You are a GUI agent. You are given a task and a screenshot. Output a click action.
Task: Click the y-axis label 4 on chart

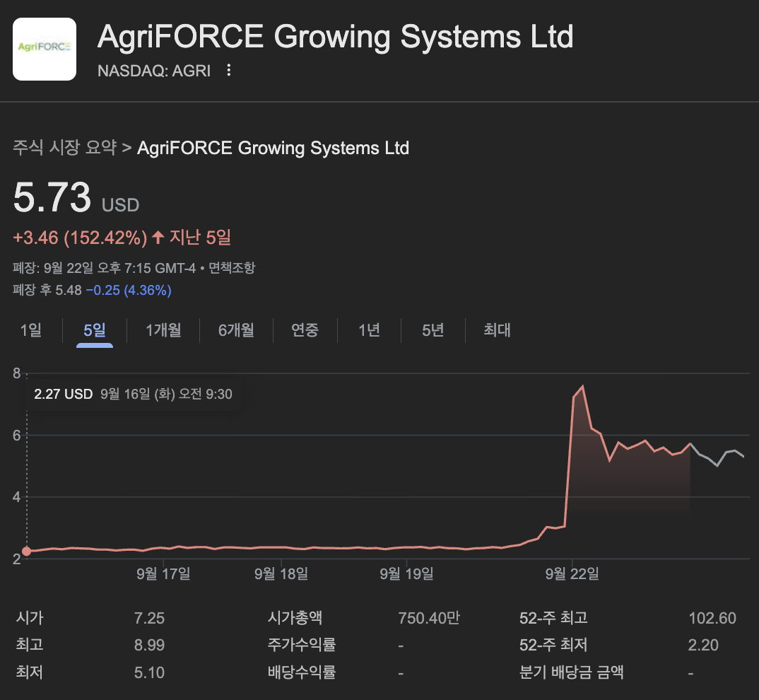[17, 497]
